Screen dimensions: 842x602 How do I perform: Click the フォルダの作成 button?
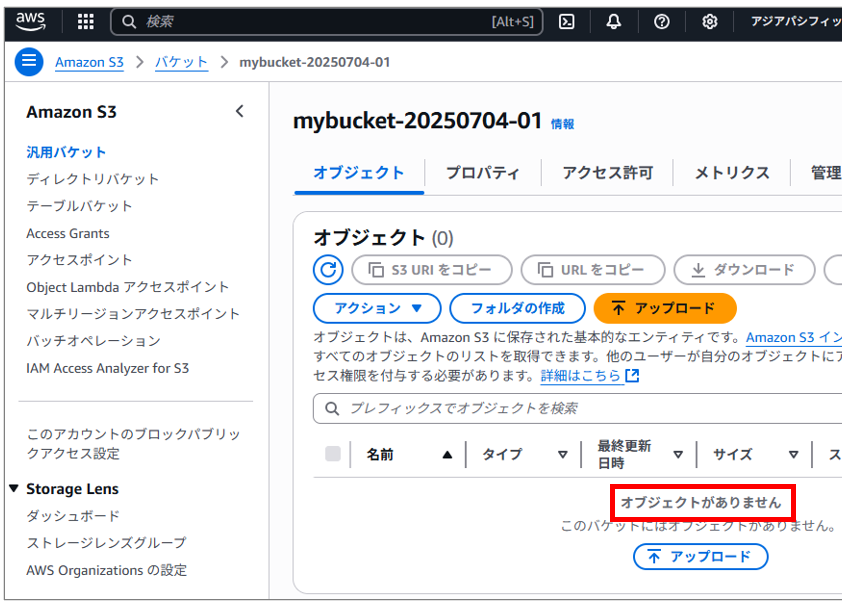pyautogui.click(x=517, y=308)
